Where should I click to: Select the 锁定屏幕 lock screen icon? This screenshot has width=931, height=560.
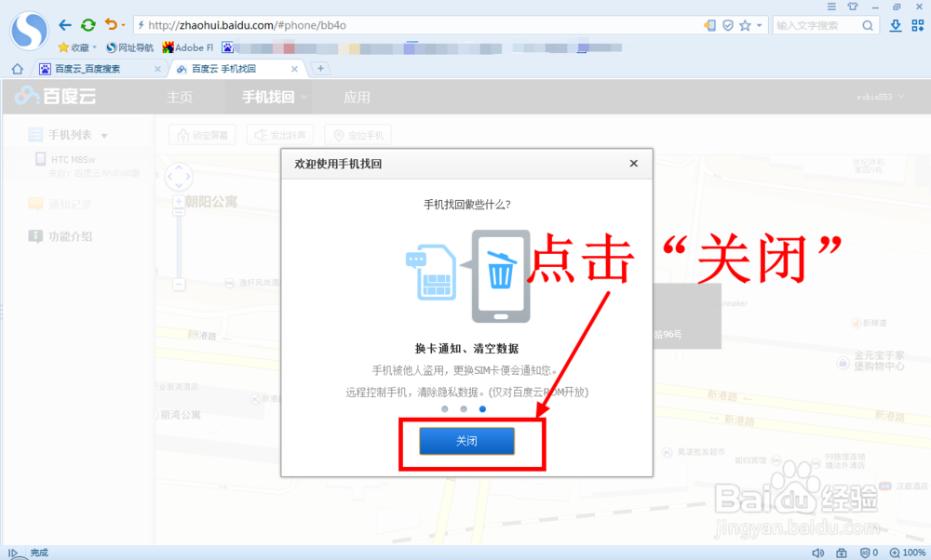[182, 134]
